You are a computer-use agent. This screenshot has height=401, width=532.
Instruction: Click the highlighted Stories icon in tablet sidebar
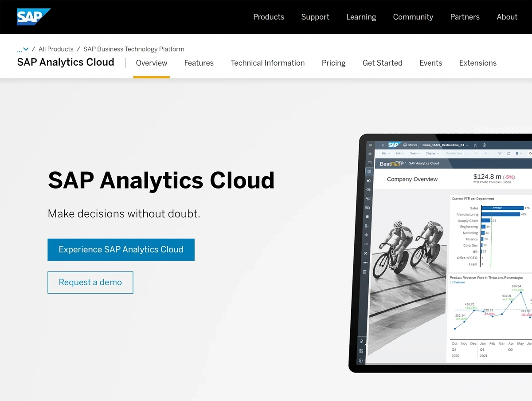point(369,171)
